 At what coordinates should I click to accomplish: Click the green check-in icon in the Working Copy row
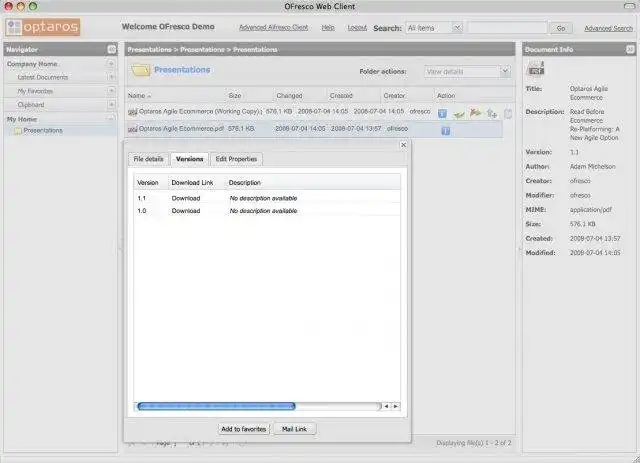[459, 114]
